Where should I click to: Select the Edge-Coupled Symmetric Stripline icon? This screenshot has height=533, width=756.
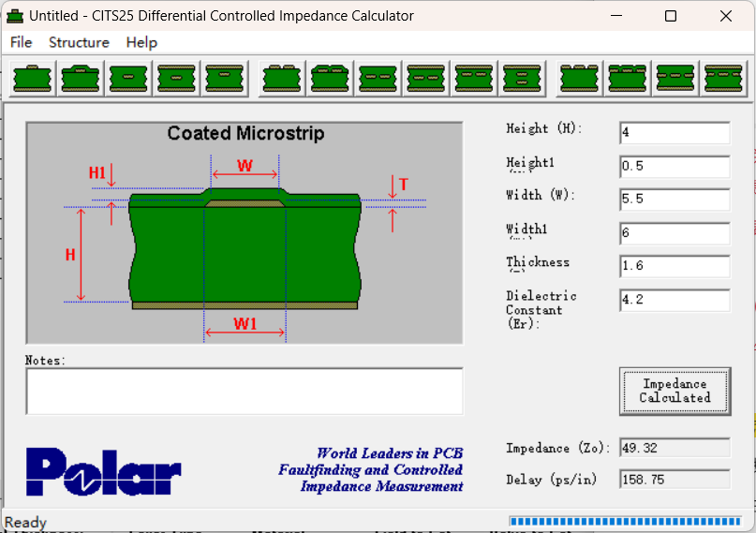(x=426, y=79)
